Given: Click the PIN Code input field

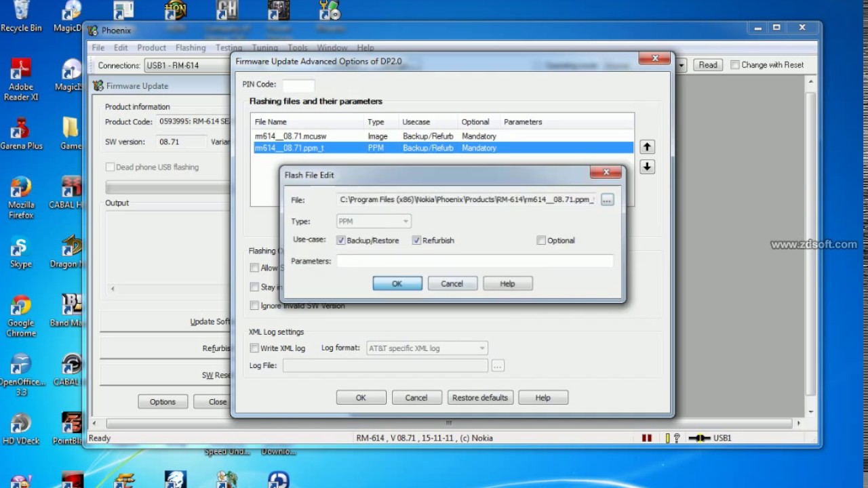Looking at the screenshot, I should tap(298, 85).
